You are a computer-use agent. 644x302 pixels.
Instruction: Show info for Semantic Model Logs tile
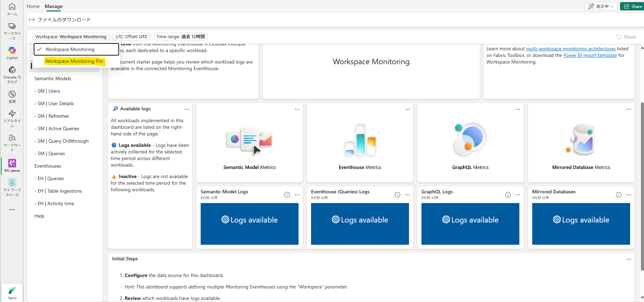pos(287,195)
